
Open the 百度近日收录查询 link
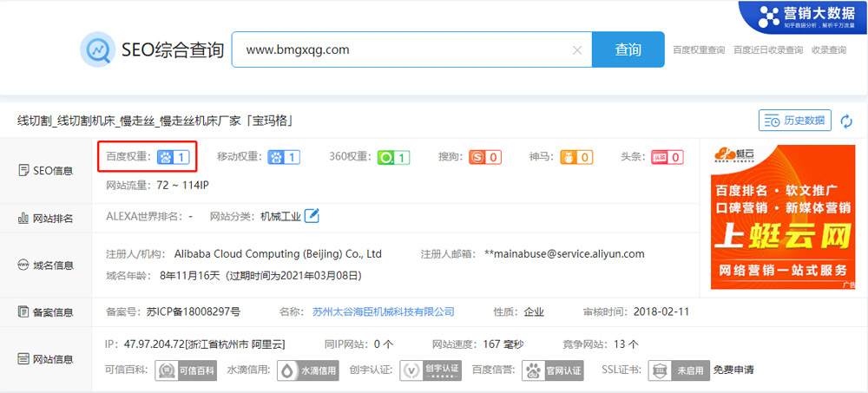(x=768, y=50)
